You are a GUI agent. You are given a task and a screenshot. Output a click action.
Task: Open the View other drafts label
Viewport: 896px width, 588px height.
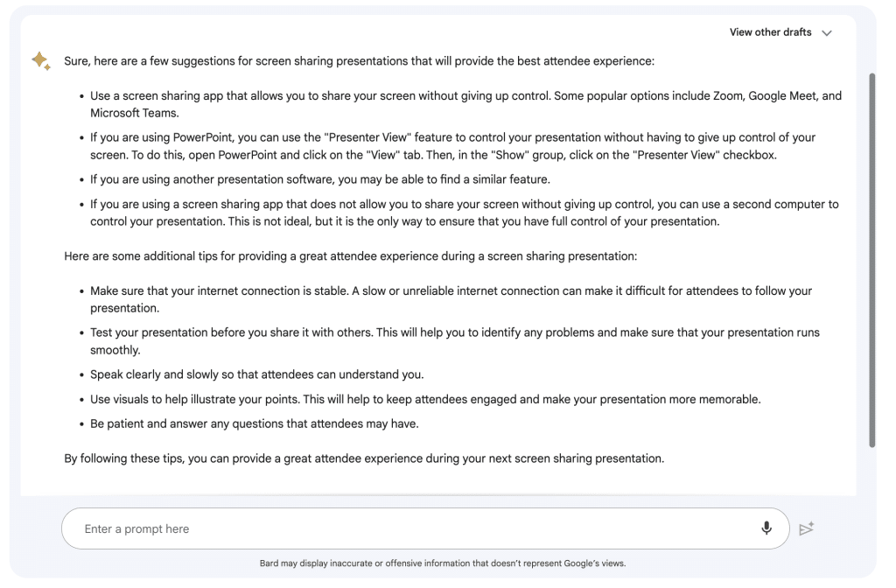click(770, 32)
